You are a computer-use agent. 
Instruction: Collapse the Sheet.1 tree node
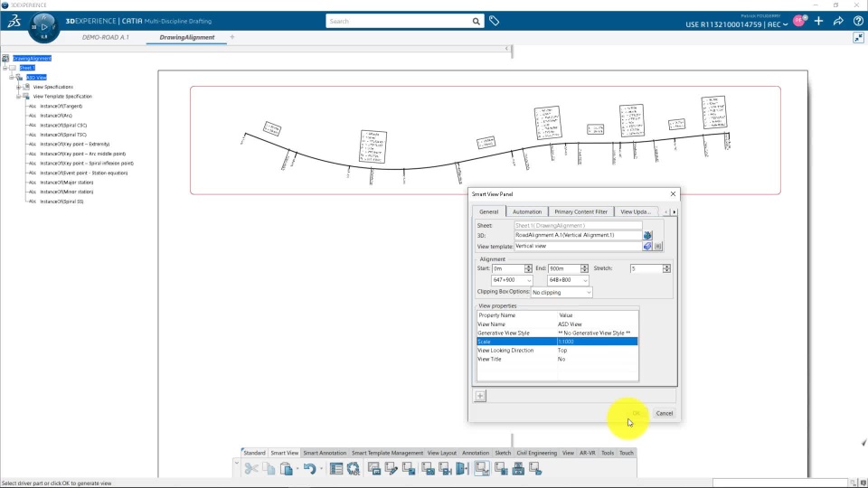(5, 68)
